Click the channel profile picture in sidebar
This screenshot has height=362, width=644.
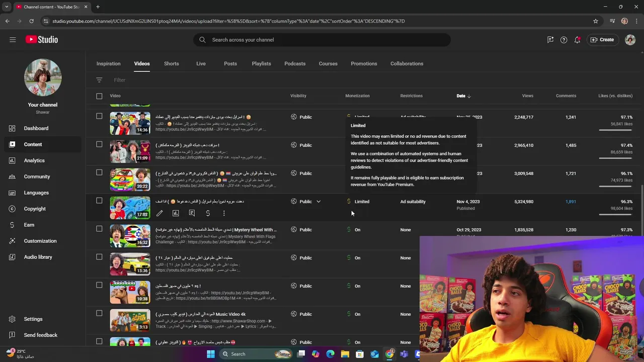(x=43, y=77)
